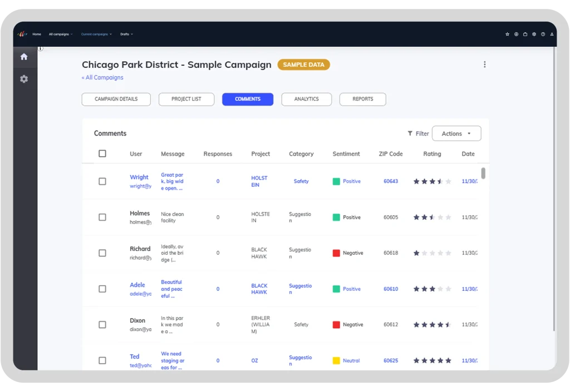Viewport: 570px width, 392px height.
Task: Switch to the Campaign Details tab
Action: point(116,99)
